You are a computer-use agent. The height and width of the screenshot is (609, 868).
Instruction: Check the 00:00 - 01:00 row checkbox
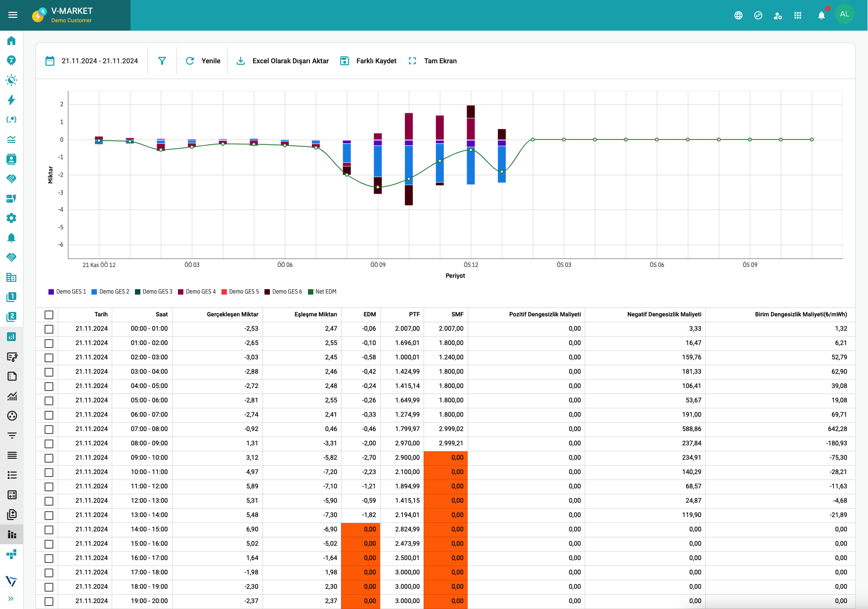49,329
